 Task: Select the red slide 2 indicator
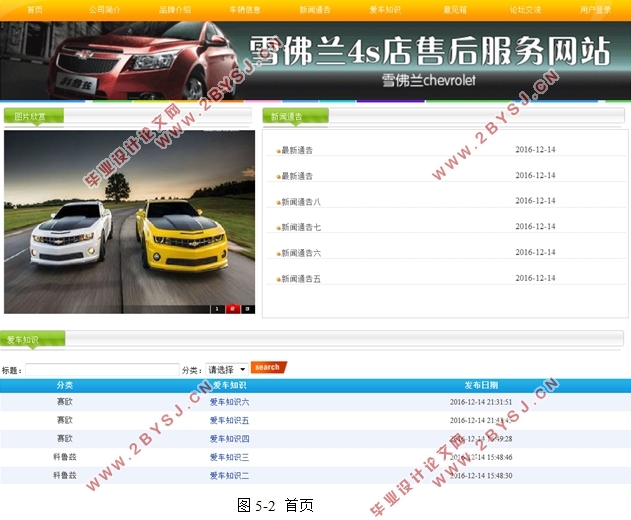233,309
